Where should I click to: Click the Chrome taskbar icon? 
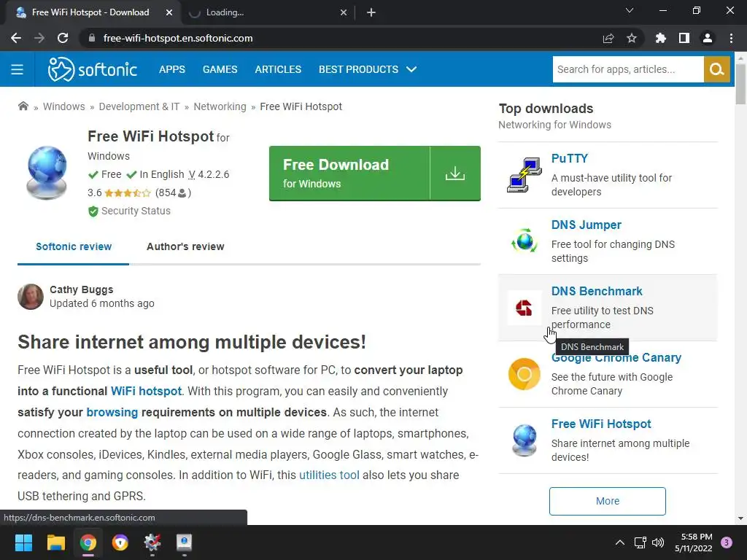click(88, 542)
